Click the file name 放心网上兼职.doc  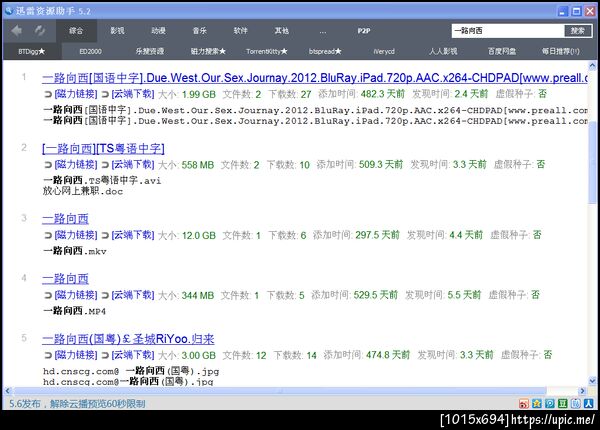[83, 191]
